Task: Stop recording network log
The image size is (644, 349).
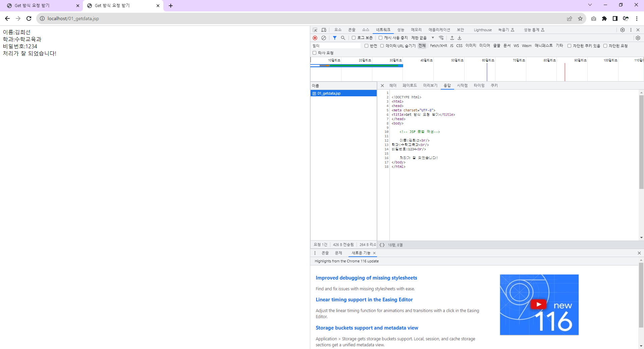Action: click(x=315, y=38)
